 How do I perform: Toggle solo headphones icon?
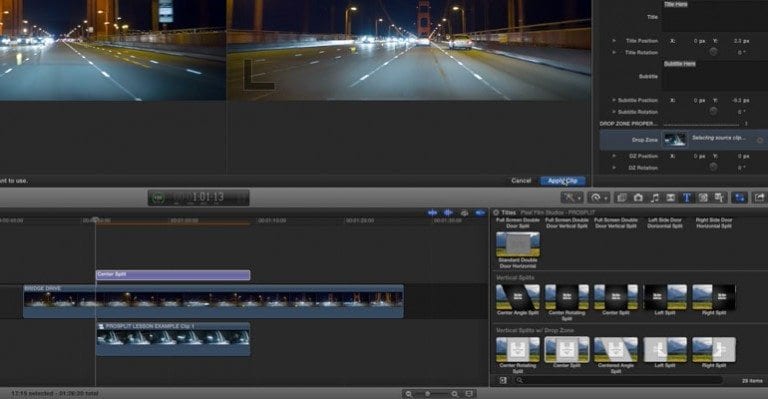point(464,212)
